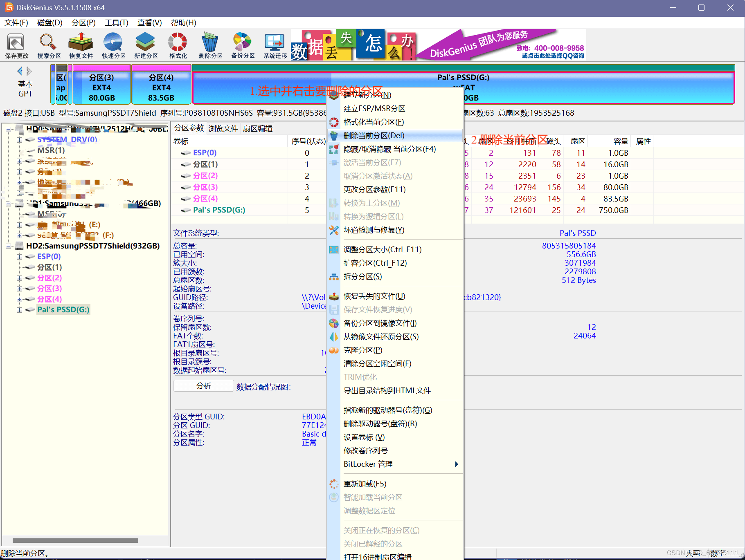Select the Quick Partition (快速分区) icon

click(113, 46)
